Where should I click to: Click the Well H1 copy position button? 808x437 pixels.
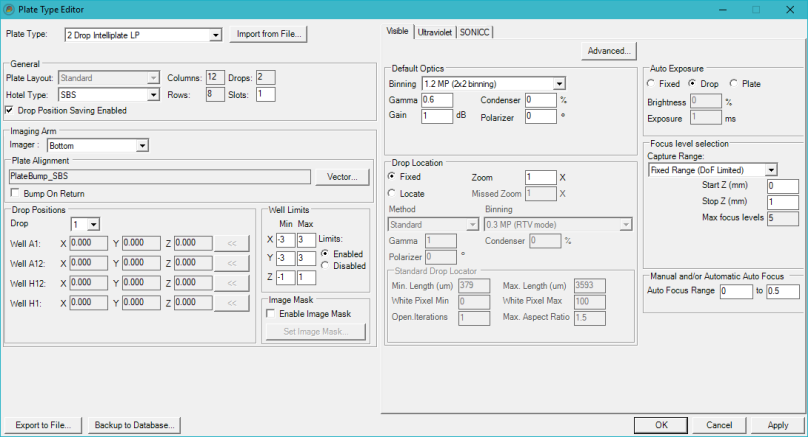pyautogui.click(x=232, y=303)
